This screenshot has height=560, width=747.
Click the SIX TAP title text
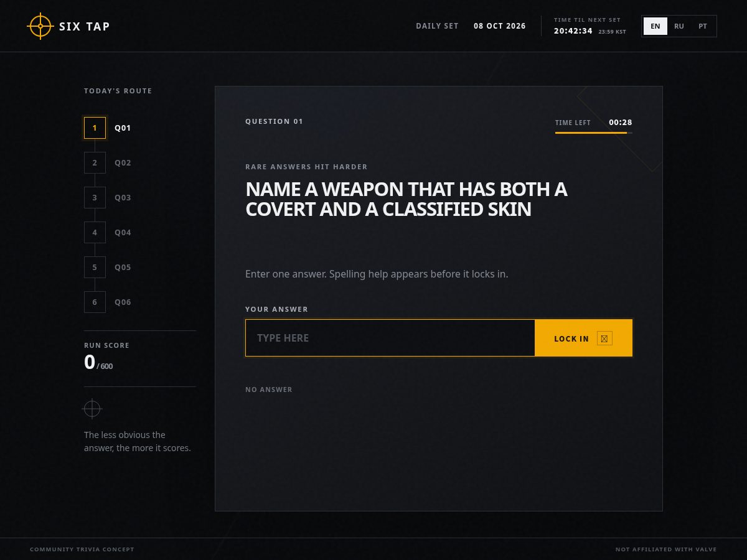coord(85,26)
